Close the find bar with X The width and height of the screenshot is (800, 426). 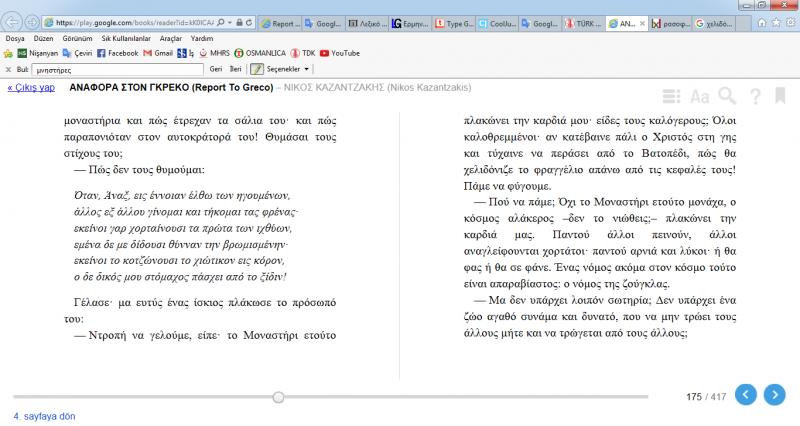click(9, 69)
